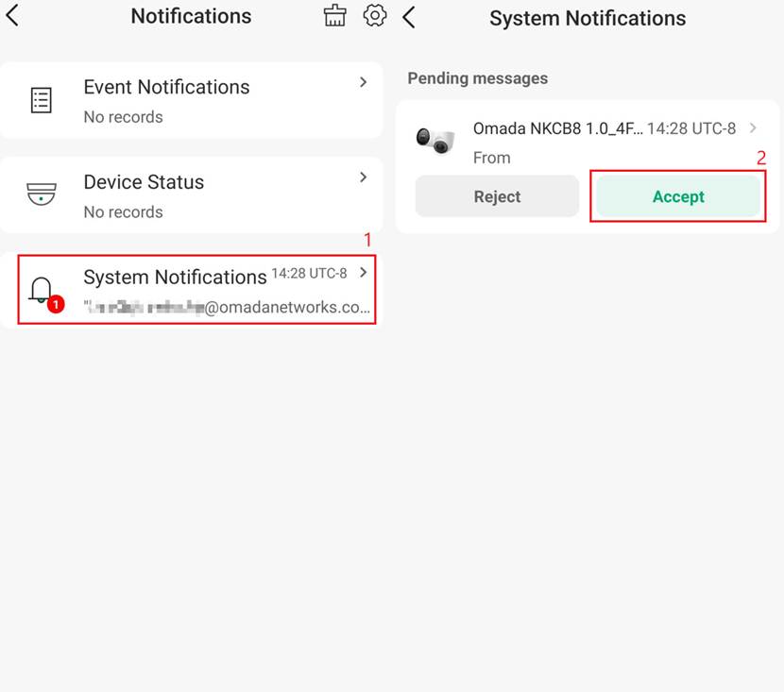Open System Notifications title in the list
This screenshot has height=692, width=784.
click(x=175, y=277)
